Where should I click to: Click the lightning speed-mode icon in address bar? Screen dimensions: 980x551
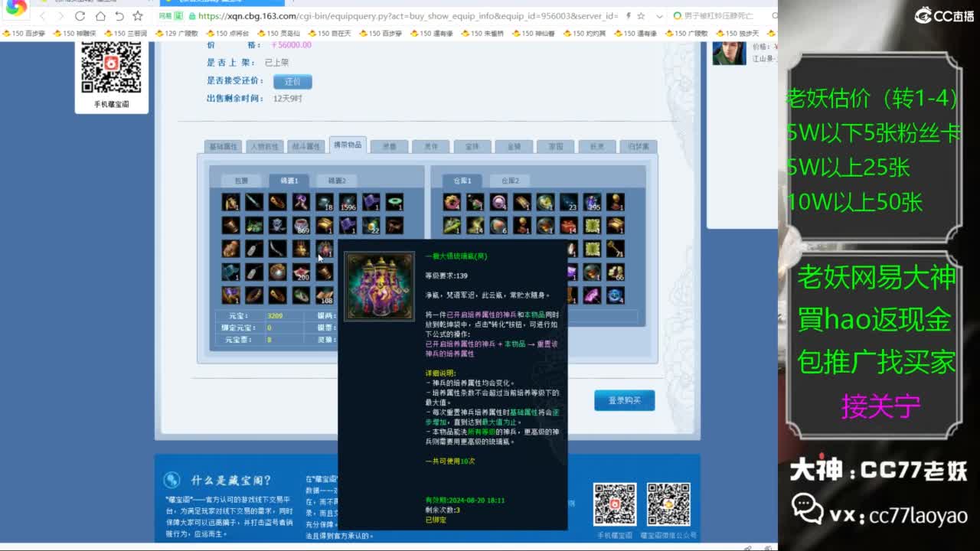click(629, 15)
